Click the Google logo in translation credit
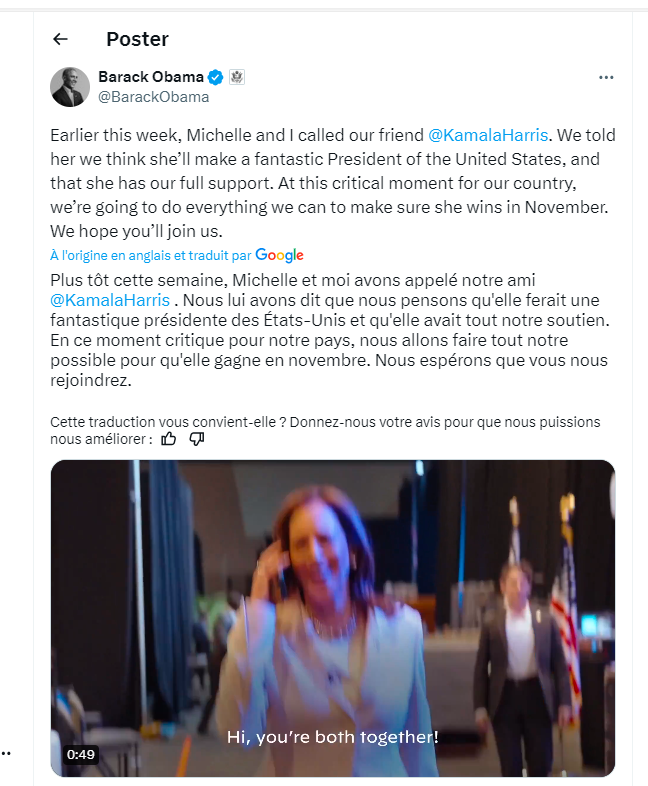The image size is (648, 786). click(279, 255)
